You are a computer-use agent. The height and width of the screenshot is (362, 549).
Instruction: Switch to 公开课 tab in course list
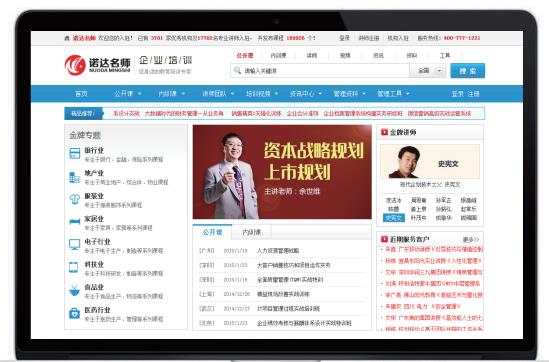(213, 232)
